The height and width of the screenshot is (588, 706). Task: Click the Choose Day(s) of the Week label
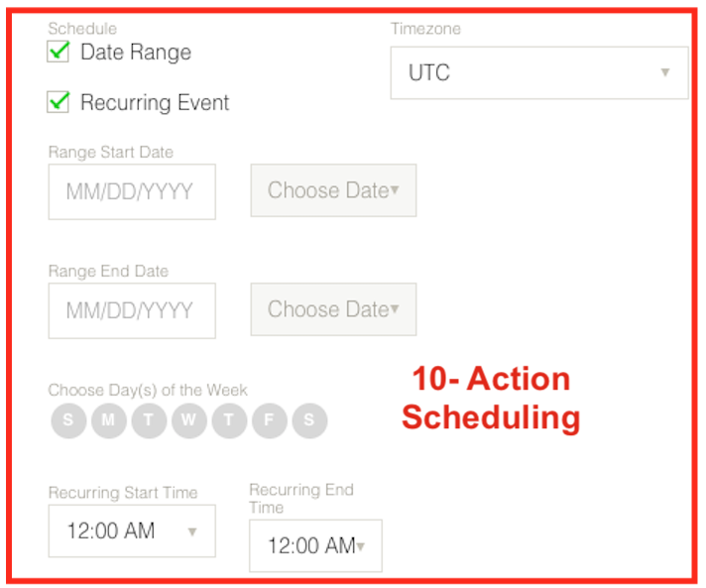148,390
